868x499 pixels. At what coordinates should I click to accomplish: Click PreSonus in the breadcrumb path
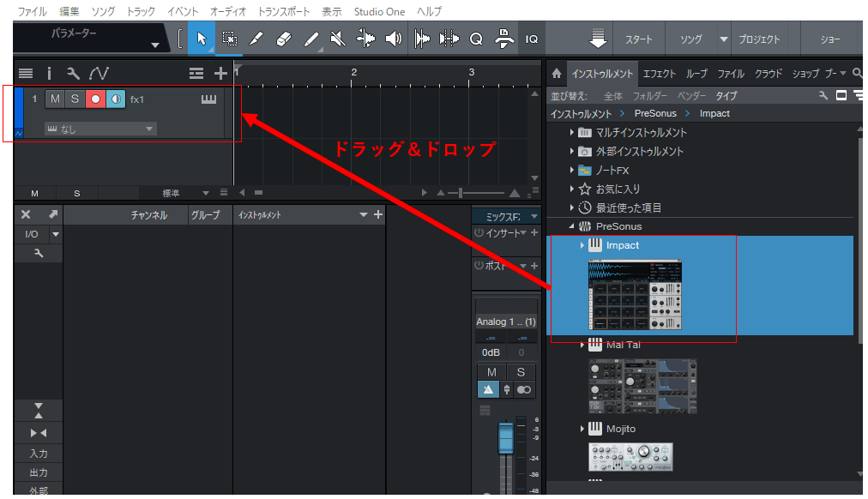pyautogui.click(x=655, y=113)
